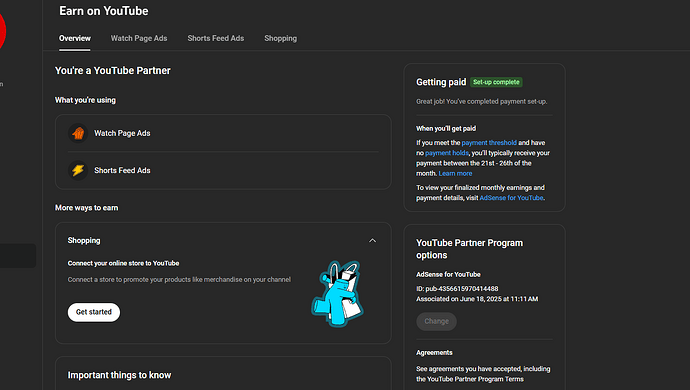The image size is (690, 390).
Task: Click the shopping bags illustration
Action: [338, 294]
